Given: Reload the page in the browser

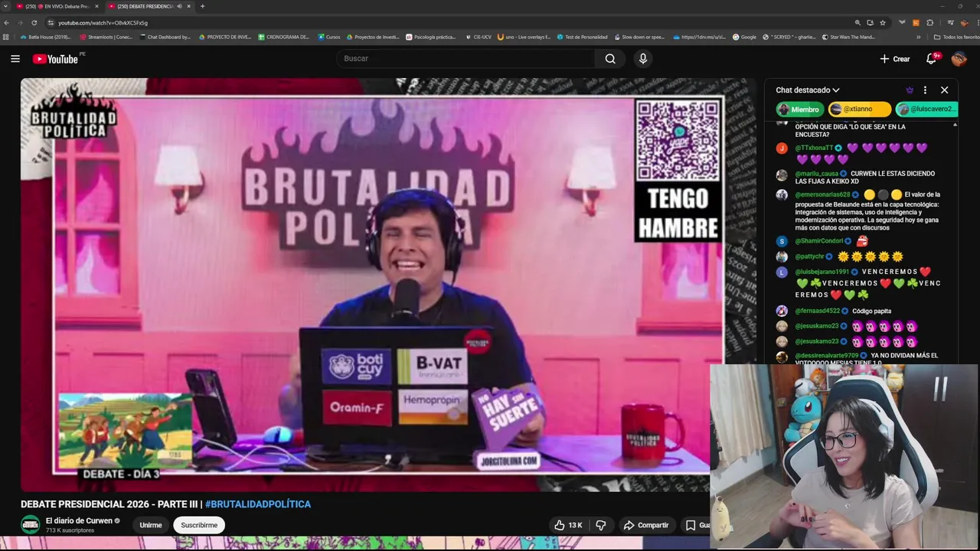Looking at the screenshot, I should [34, 23].
